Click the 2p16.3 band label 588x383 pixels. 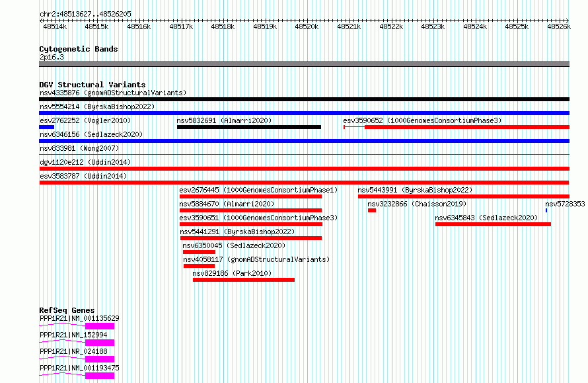coord(52,57)
